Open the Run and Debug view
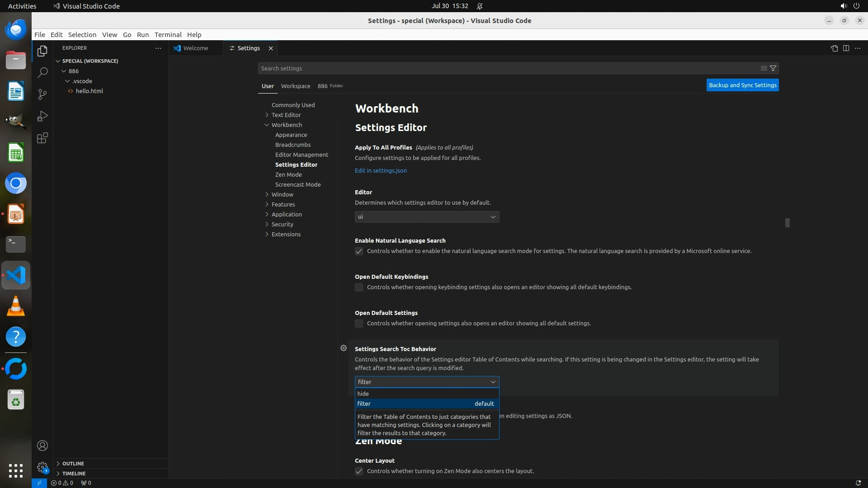 point(42,116)
